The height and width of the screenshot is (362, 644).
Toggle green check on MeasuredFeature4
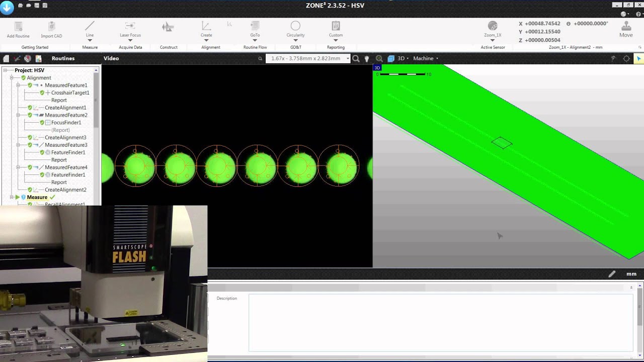[x=30, y=167]
